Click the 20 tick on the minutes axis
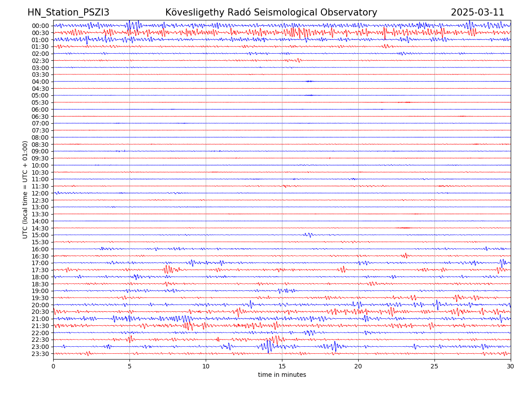Screen dimensions: 532x399 point(358,366)
